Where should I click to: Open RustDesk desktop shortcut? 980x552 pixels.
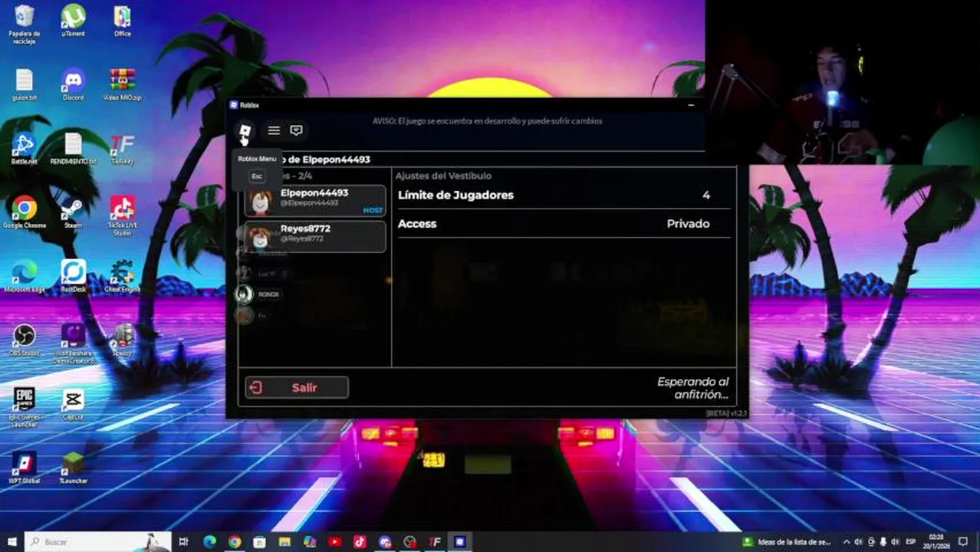pyautogui.click(x=73, y=277)
